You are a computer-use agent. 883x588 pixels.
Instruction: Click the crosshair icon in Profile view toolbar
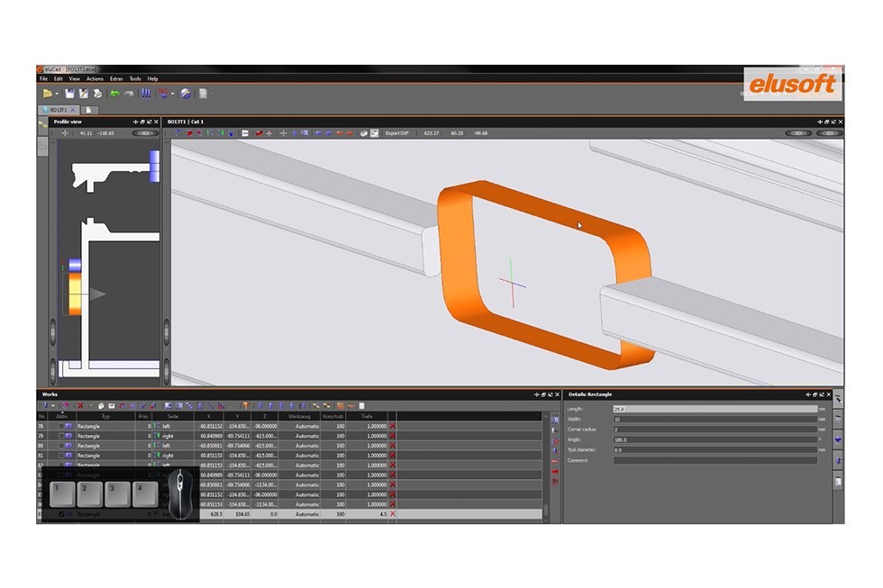click(x=65, y=133)
